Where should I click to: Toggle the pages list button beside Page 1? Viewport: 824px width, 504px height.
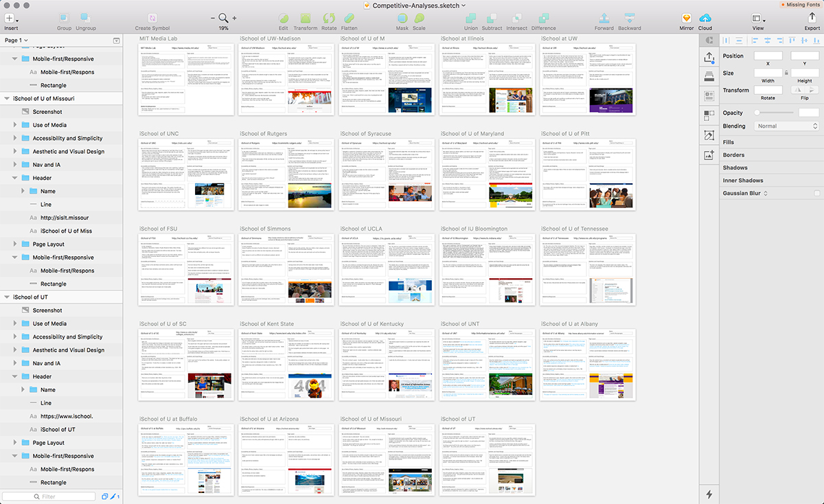coord(115,41)
